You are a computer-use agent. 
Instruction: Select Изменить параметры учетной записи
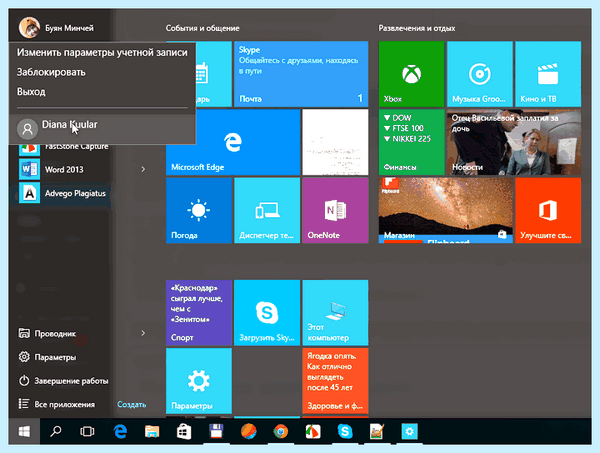click(x=102, y=52)
